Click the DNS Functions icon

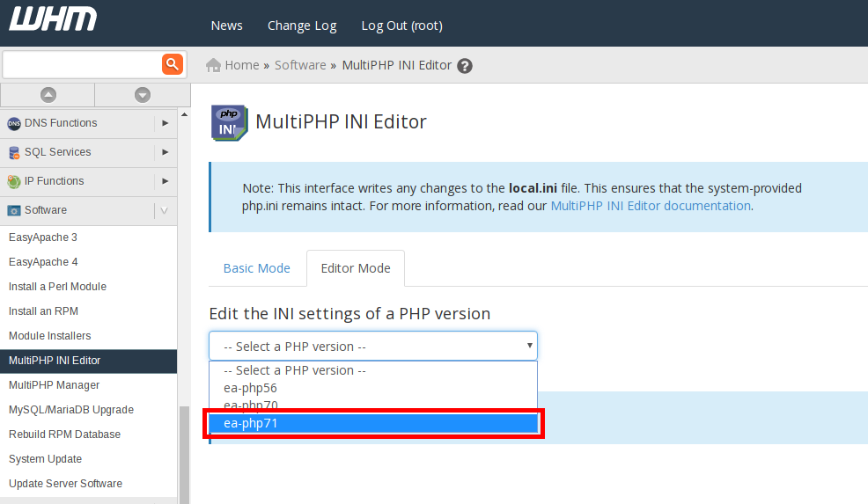coord(14,124)
